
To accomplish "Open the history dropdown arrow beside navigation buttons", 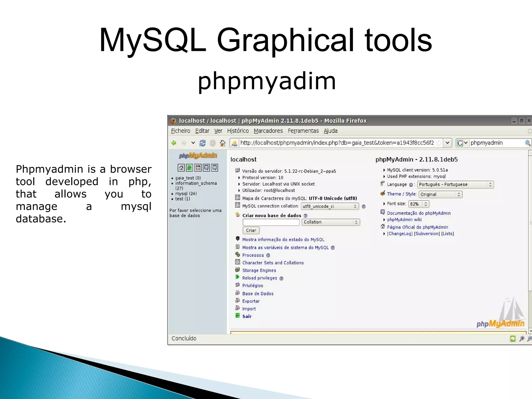I will [x=193, y=143].
